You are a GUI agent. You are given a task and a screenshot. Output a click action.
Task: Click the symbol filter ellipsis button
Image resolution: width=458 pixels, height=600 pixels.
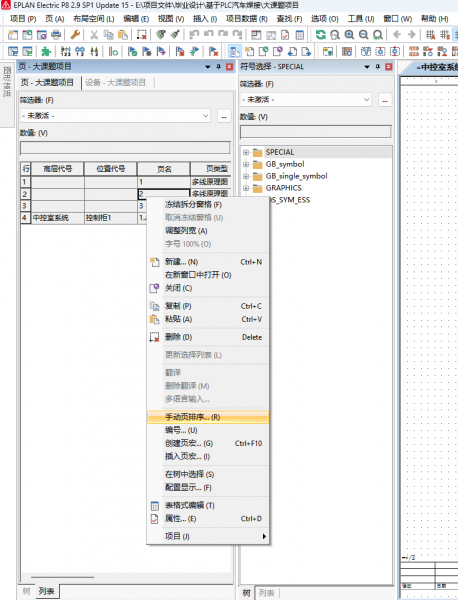click(385, 100)
